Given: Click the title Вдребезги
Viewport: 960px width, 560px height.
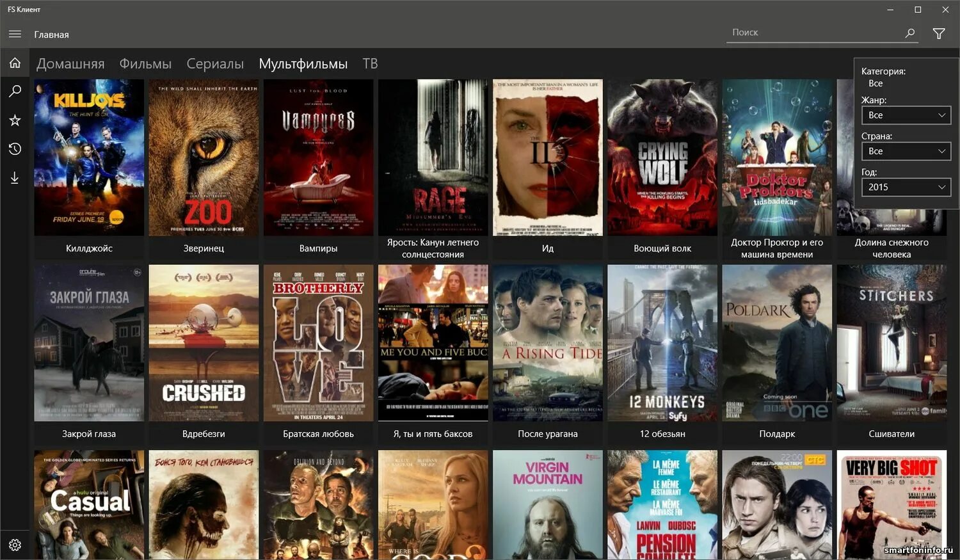Looking at the screenshot, I should point(204,434).
